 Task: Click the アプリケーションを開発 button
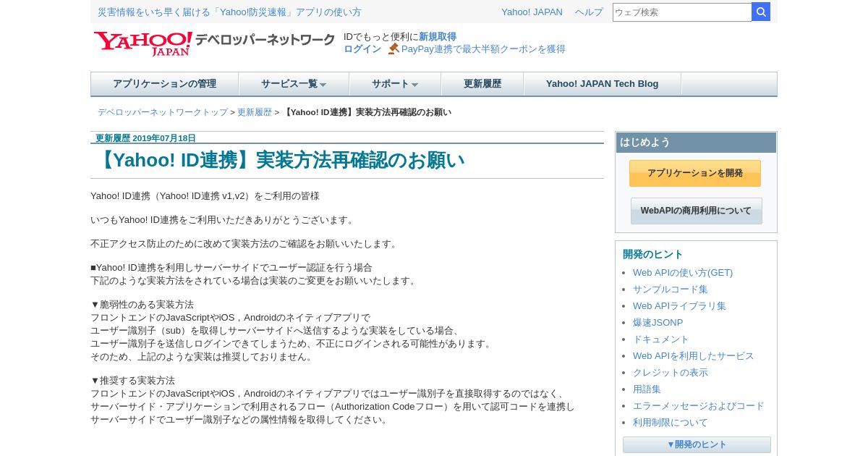coord(695,173)
